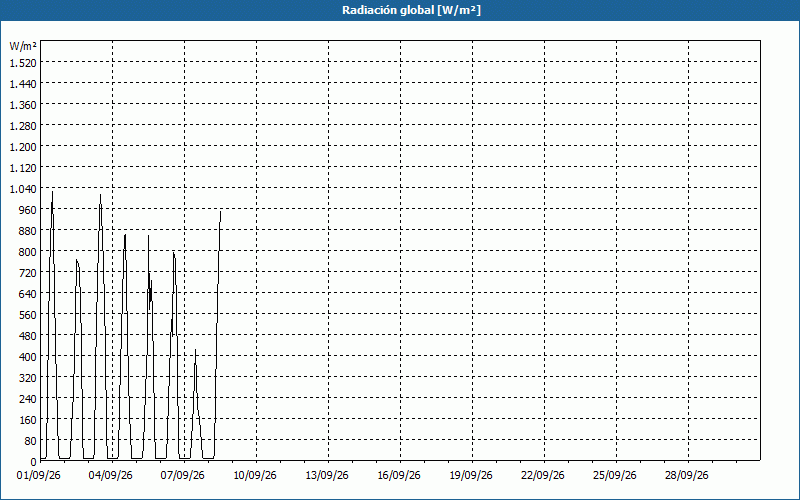Click the lowest daily peak near 400
Viewport: 800px width, 500px height.
pyautogui.click(x=195, y=351)
